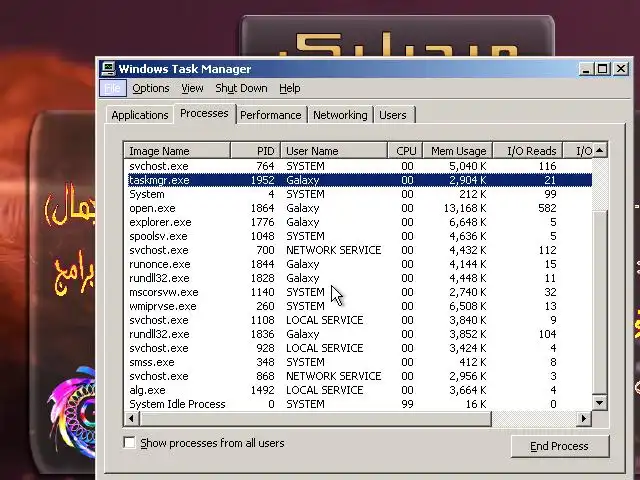
Task: Sort by PID column header
Action: (256, 151)
